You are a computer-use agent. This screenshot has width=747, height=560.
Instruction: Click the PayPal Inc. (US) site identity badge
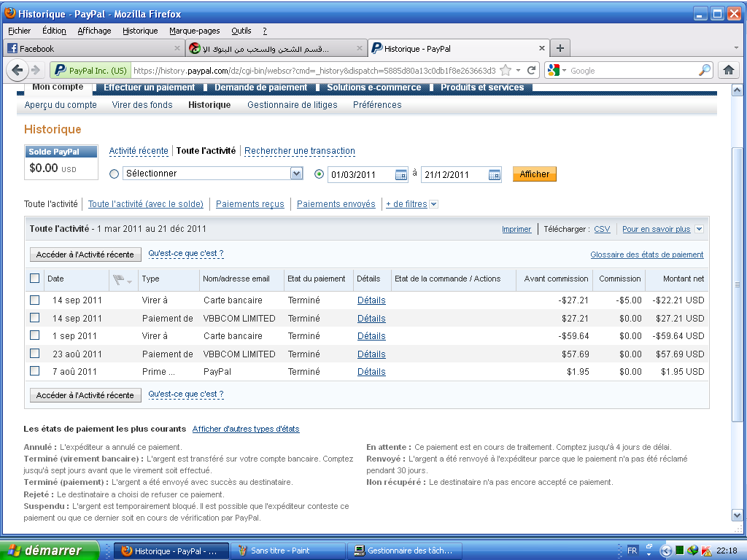click(90, 71)
